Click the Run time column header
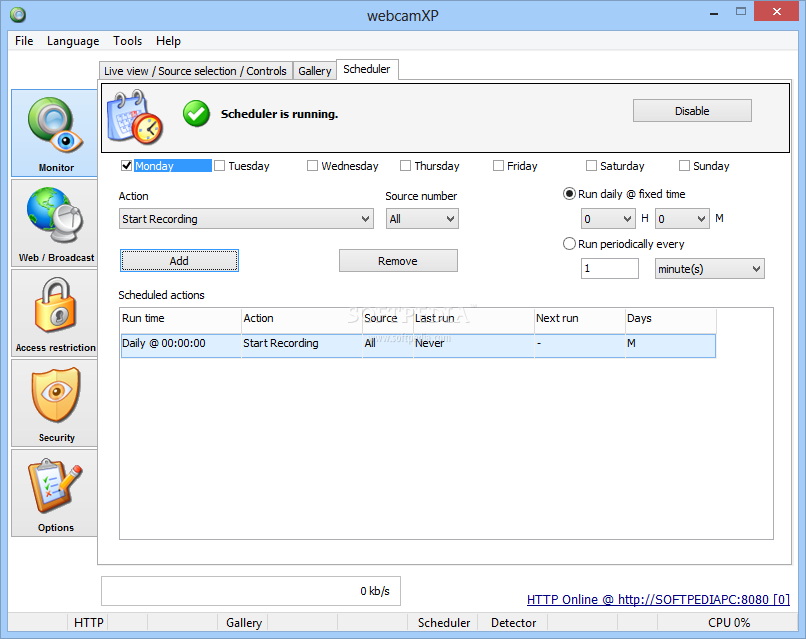This screenshot has height=639, width=806. (181, 318)
